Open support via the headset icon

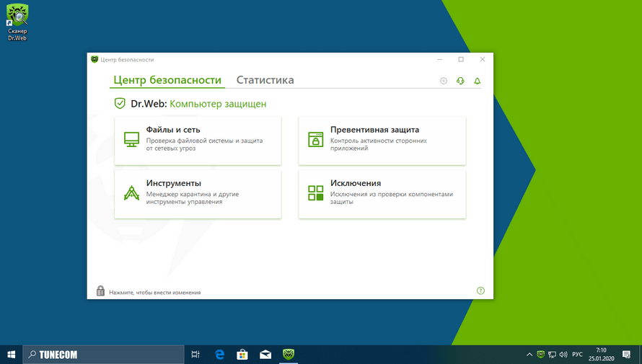[x=460, y=81]
